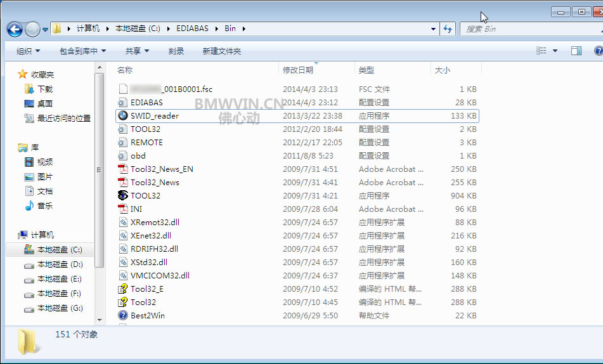603x364 pixels.
Task: Select the XEnet32.dll file icon
Action: [x=122, y=235]
